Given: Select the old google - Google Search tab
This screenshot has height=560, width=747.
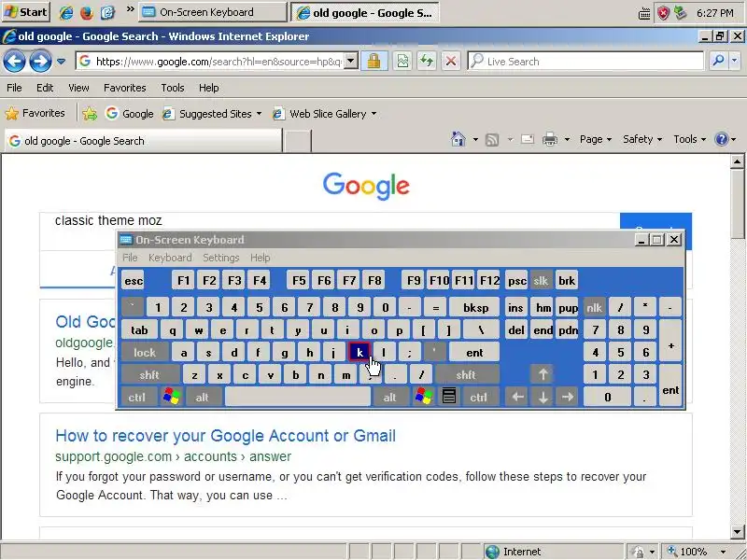Looking at the screenshot, I should (x=143, y=141).
